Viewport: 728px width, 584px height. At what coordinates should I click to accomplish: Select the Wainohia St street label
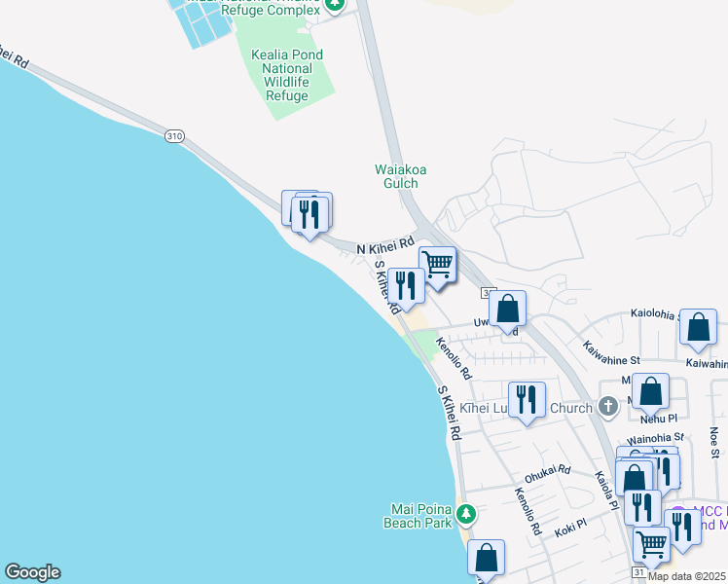click(655, 438)
